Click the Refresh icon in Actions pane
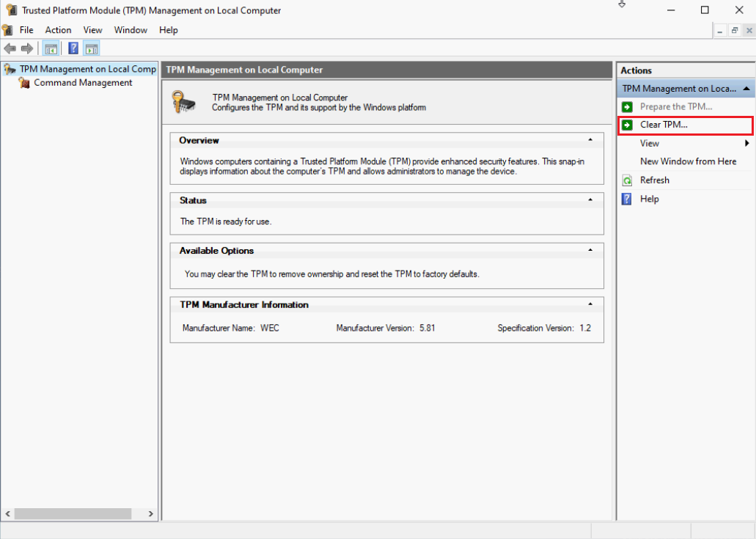This screenshot has width=756, height=539. point(627,180)
